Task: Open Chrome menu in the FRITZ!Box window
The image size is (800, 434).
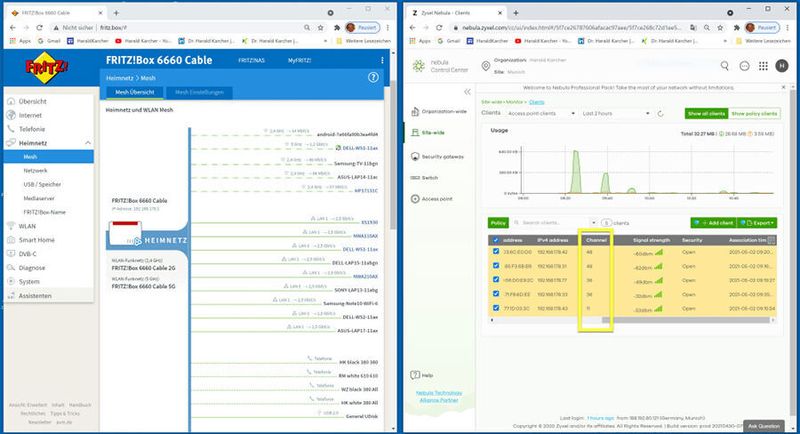Action: pos(388,28)
